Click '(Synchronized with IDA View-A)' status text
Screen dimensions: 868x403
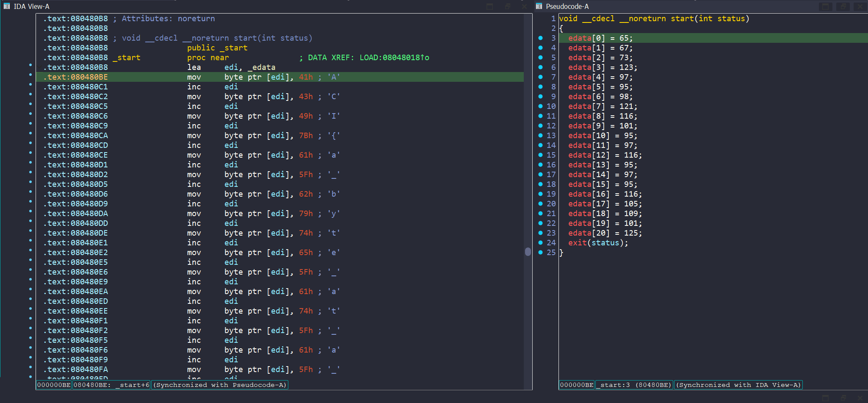point(738,385)
